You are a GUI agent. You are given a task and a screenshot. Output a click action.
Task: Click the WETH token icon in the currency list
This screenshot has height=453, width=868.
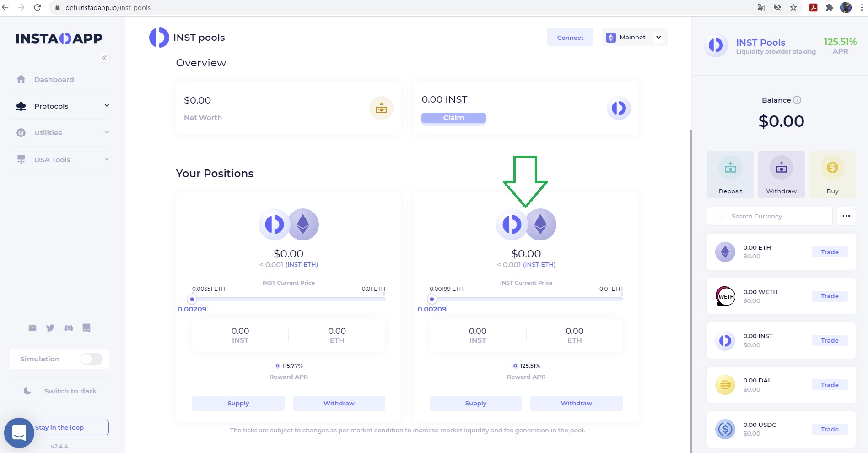click(725, 296)
